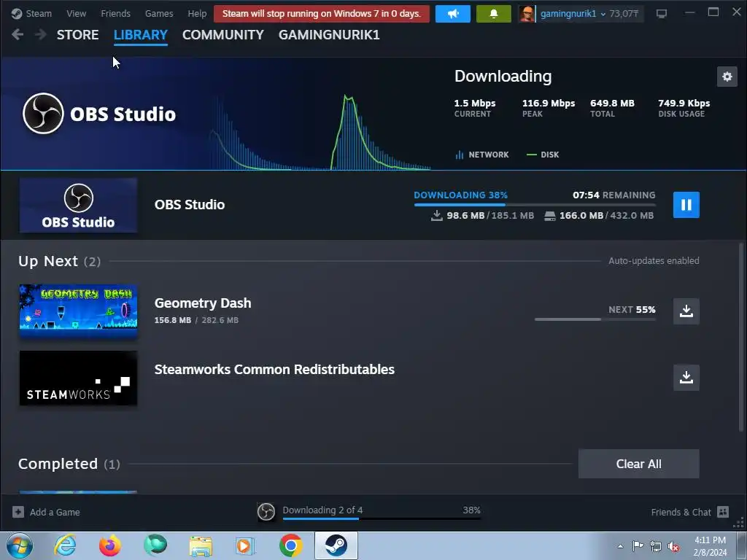747x560 pixels.
Task: Click the OBS Studio title text
Action: (190, 205)
